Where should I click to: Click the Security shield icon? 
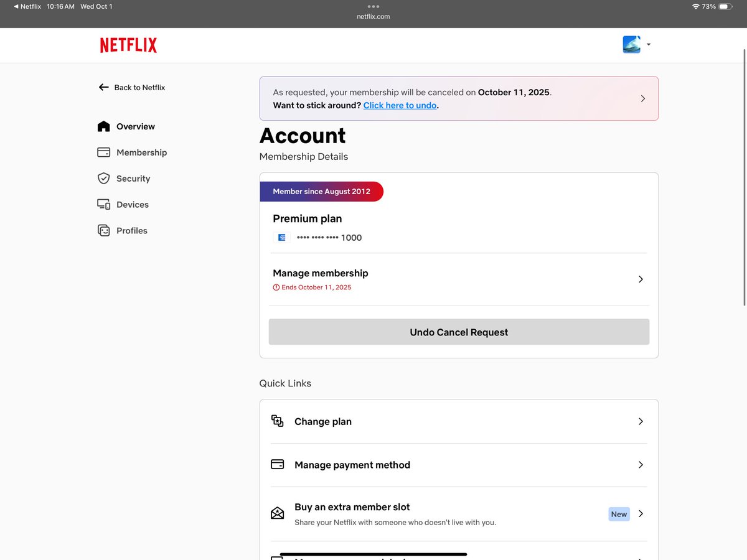(x=104, y=179)
